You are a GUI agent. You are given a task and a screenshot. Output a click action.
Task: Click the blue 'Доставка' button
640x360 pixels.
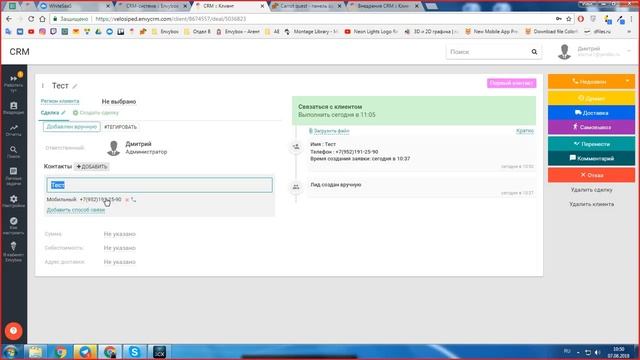point(591,113)
